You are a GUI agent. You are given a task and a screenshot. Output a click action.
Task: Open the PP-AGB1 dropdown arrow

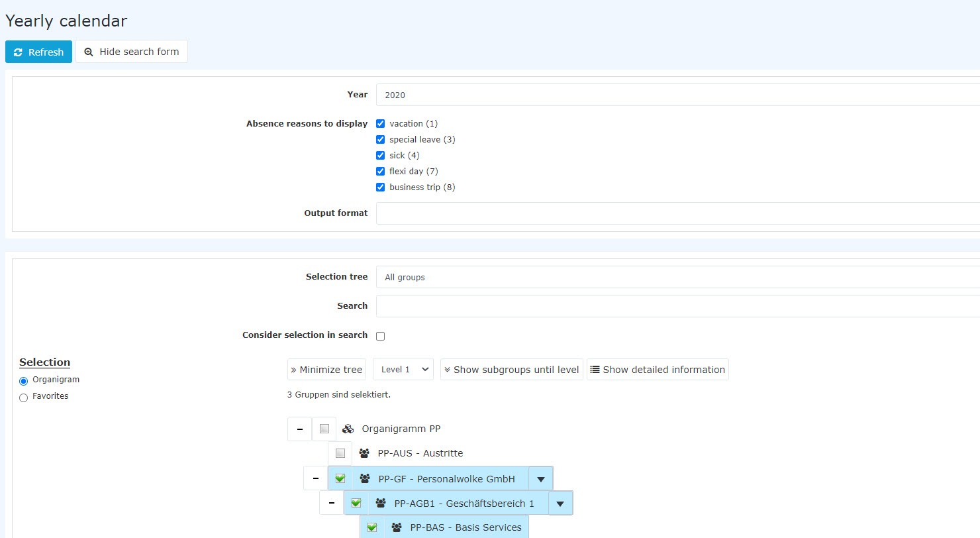(x=560, y=503)
